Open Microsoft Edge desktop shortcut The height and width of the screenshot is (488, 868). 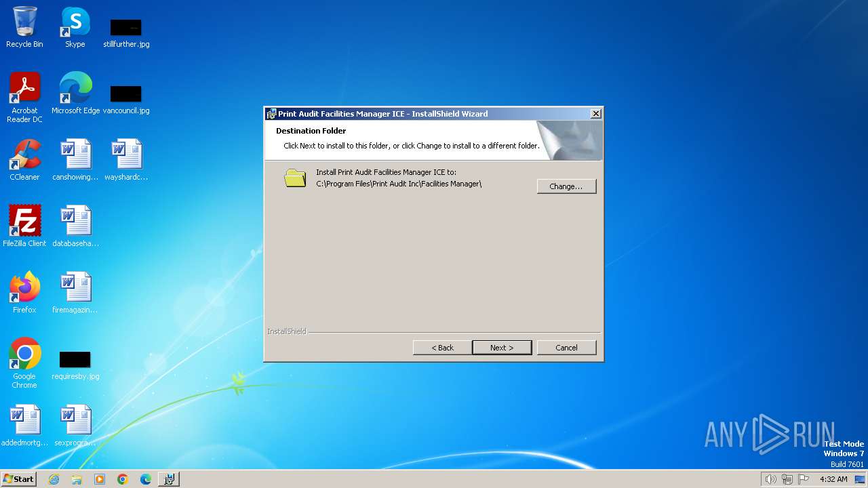pyautogui.click(x=75, y=94)
